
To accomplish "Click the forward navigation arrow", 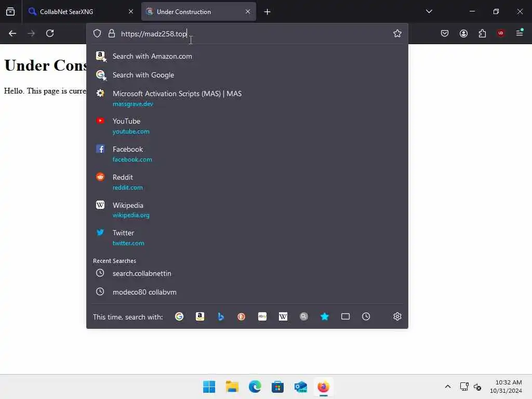I will coord(31,33).
